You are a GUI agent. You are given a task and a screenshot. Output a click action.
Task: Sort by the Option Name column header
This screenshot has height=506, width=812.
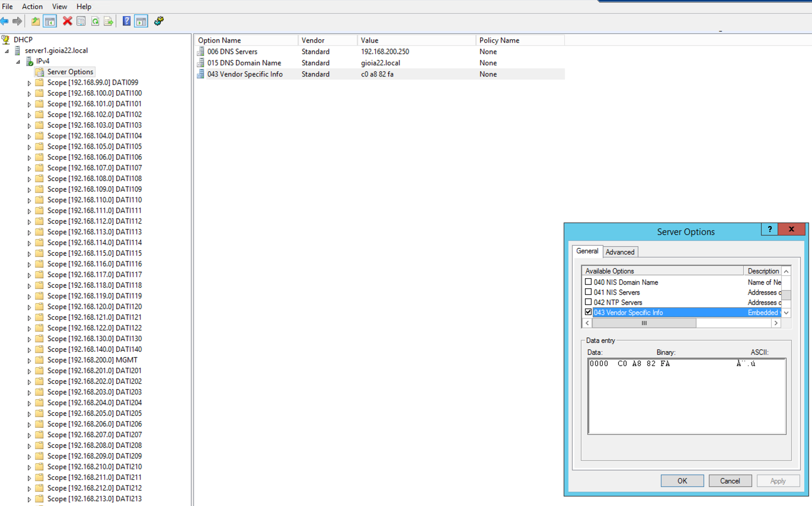[246, 40]
